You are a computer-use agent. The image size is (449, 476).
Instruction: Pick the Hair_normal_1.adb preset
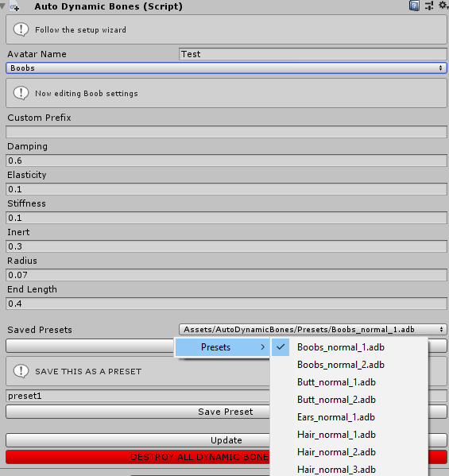tap(349, 435)
